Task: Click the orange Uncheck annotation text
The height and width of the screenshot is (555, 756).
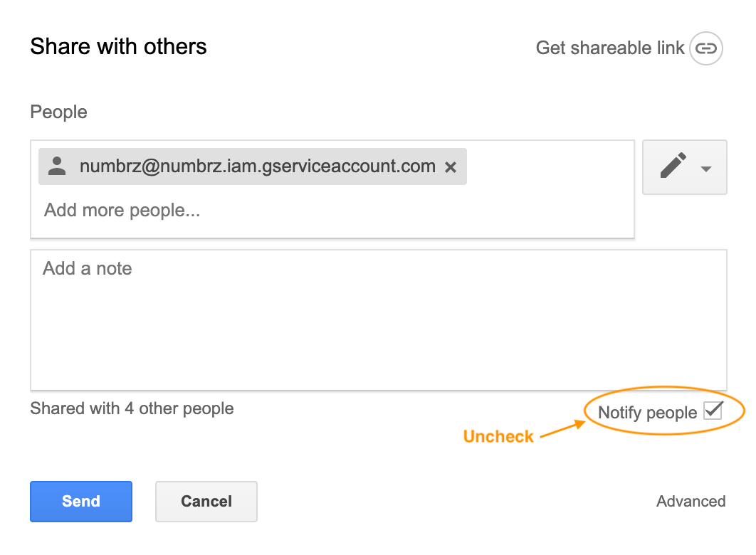Action: tap(498, 436)
